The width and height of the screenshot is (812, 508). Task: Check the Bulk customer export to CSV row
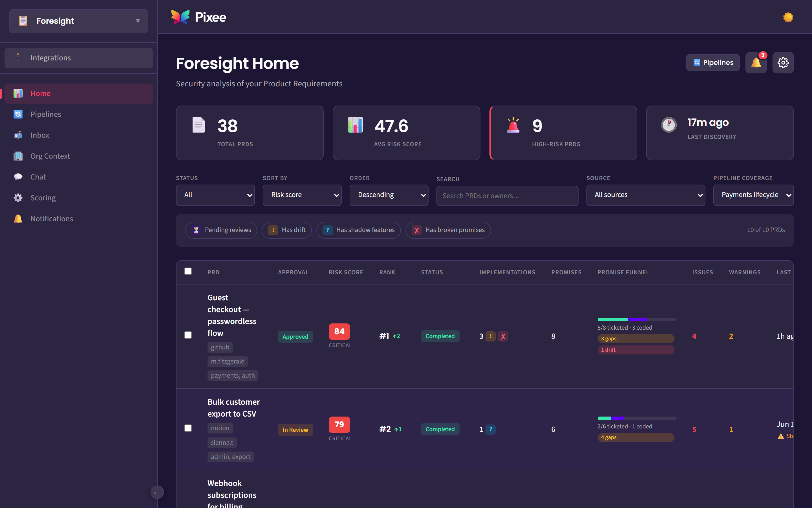(x=188, y=428)
